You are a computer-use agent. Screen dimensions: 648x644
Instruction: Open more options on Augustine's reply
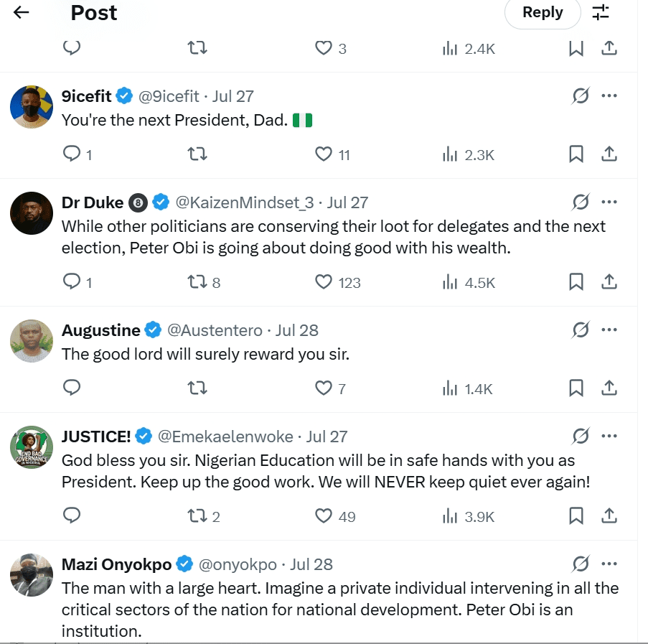609,330
